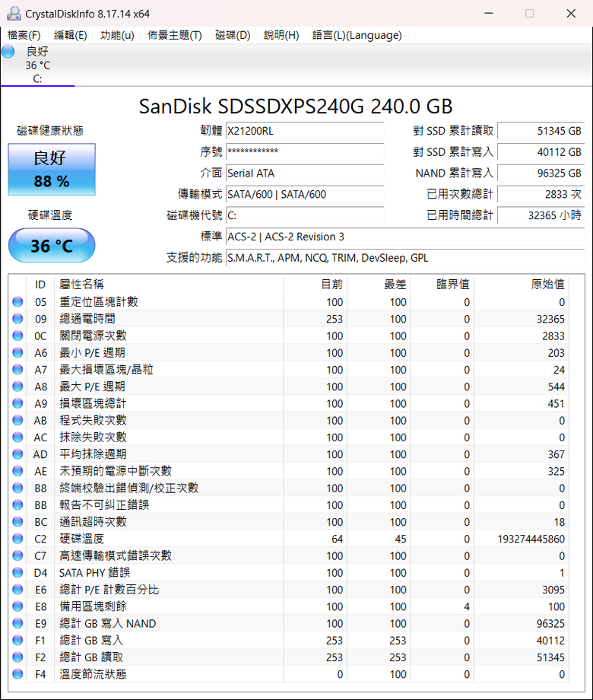The width and height of the screenshot is (593, 700).
Task: Click status icon of D4 SATA PHY 錯誤 row
Action: pos(17,573)
